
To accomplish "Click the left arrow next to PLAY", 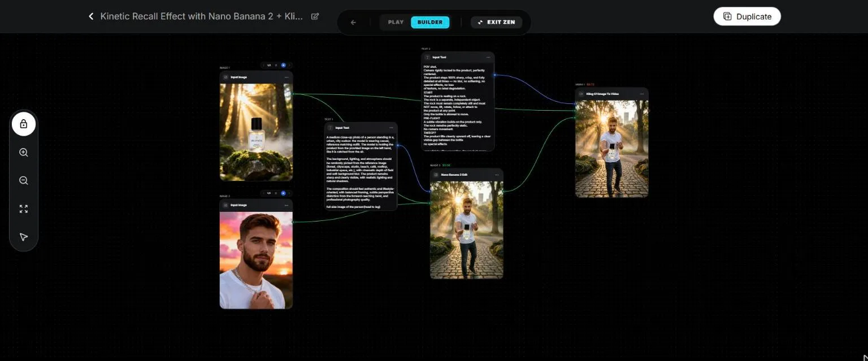I will (353, 23).
